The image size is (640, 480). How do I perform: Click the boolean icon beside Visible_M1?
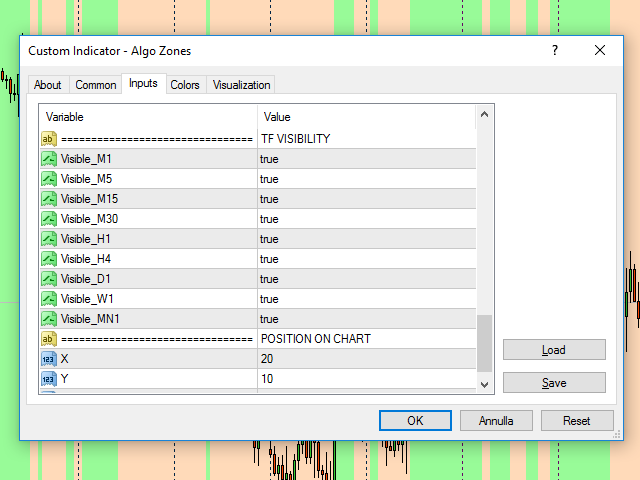coord(48,159)
